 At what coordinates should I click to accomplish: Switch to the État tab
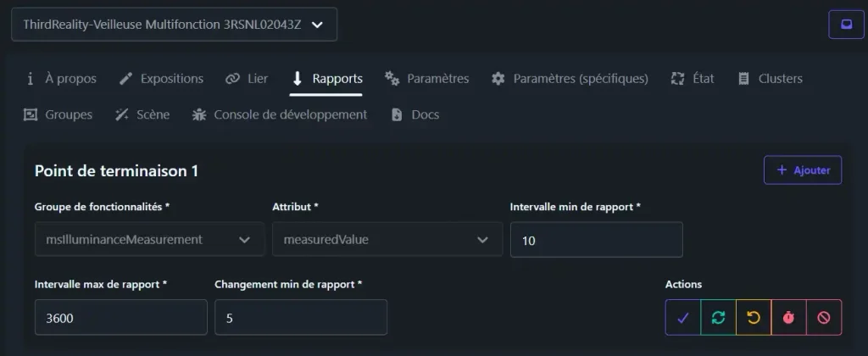click(x=693, y=79)
